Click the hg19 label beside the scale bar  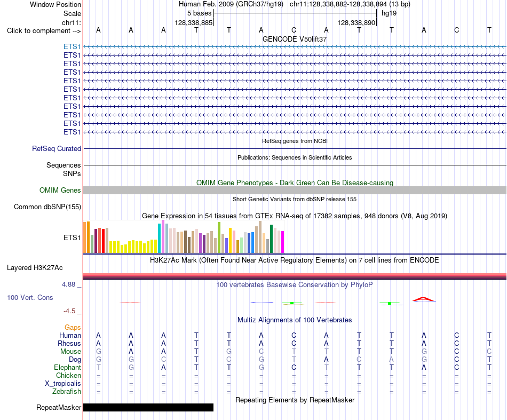click(389, 13)
